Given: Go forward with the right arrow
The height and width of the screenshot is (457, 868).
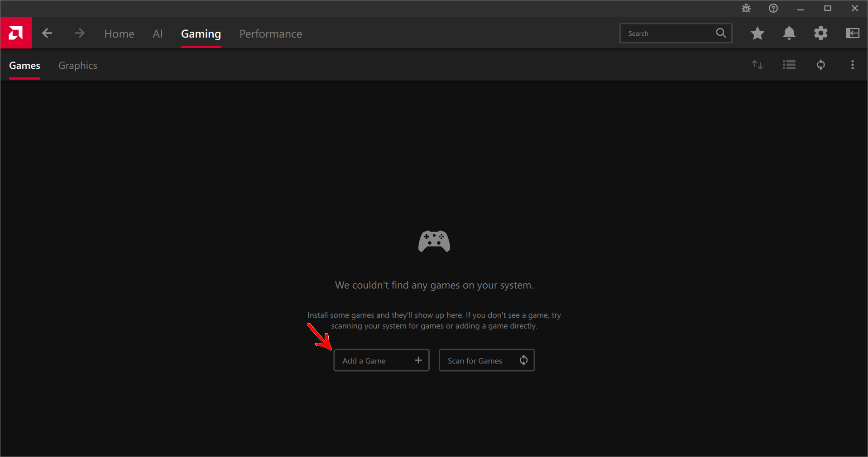Looking at the screenshot, I should click(x=79, y=33).
